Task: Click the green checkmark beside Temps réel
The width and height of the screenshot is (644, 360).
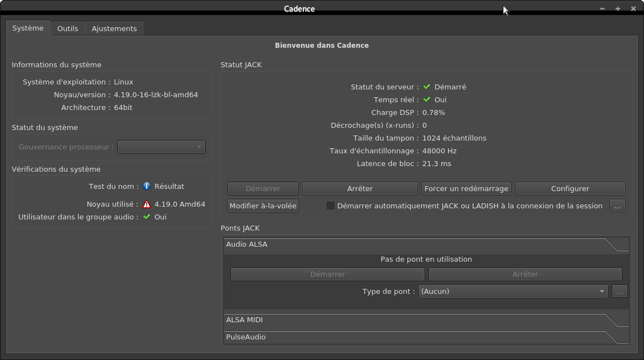Action: click(x=427, y=100)
